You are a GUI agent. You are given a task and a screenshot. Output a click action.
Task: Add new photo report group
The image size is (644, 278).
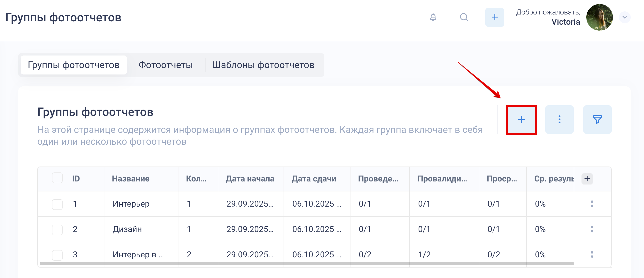pos(521,120)
